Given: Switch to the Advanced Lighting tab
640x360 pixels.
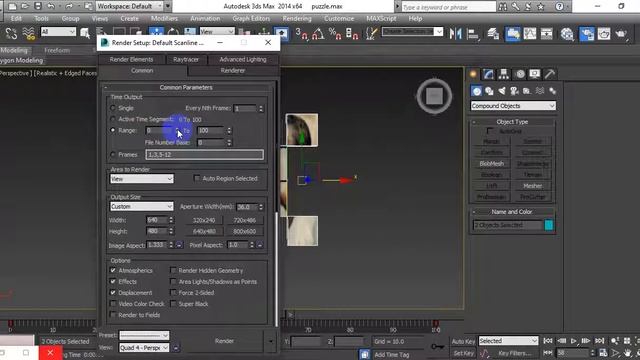Looking at the screenshot, I should coord(243,60).
